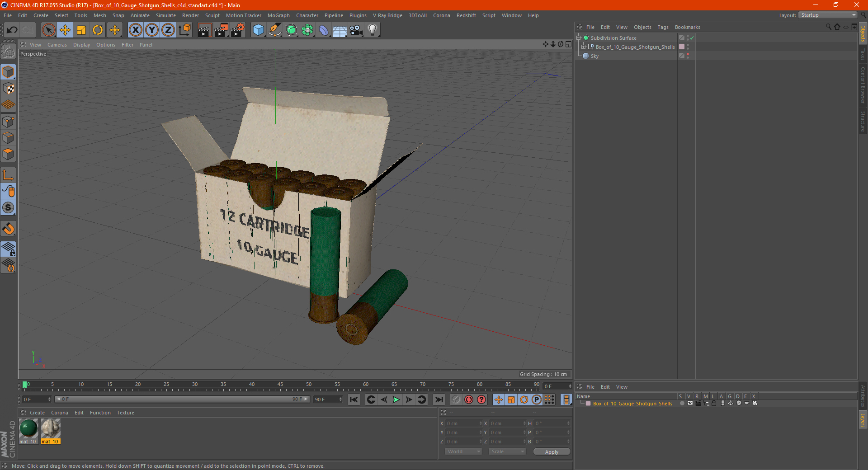Collapse the Subdivision Surface tree item
Viewport: 868px width, 470px height.
(579, 38)
